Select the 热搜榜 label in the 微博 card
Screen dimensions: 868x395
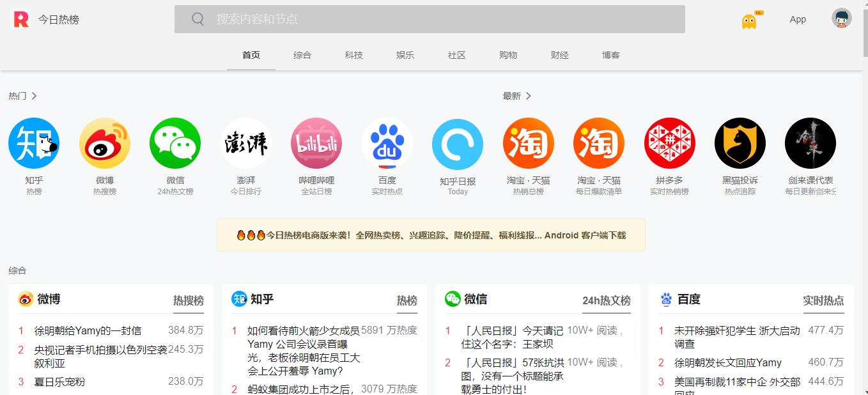(x=189, y=300)
